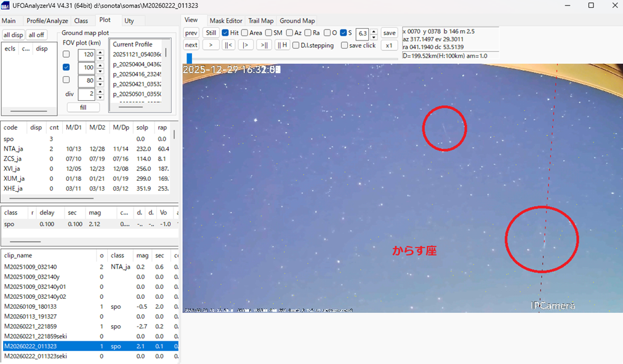Switch to the Ground Map tab
This screenshot has width=623, height=364.
coord(297,21)
